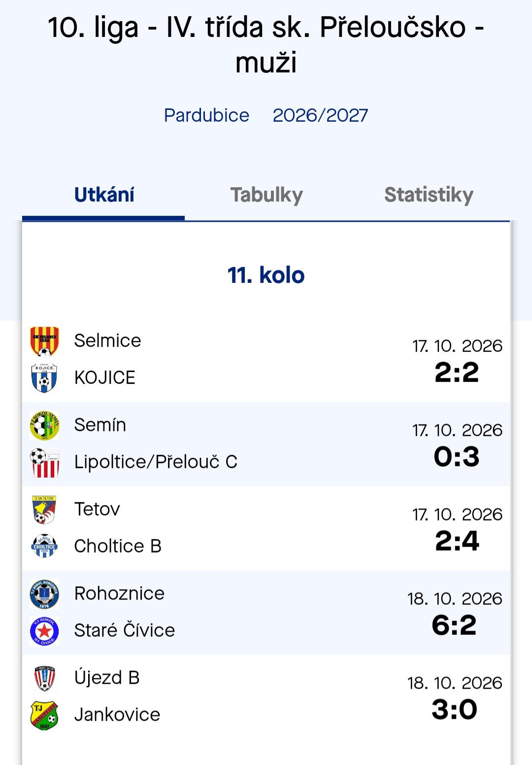Open the Statistiky tab
This screenshot has height=765, width=532.
point(429,195)
